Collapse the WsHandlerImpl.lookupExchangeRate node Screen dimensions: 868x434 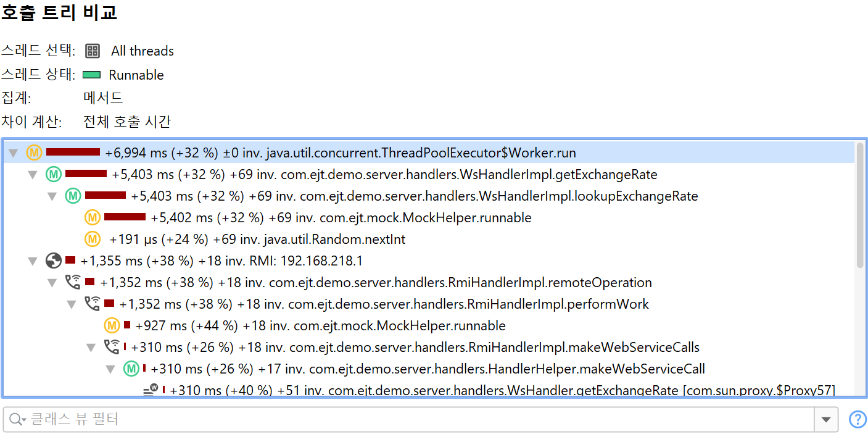[x=52, y=196]
